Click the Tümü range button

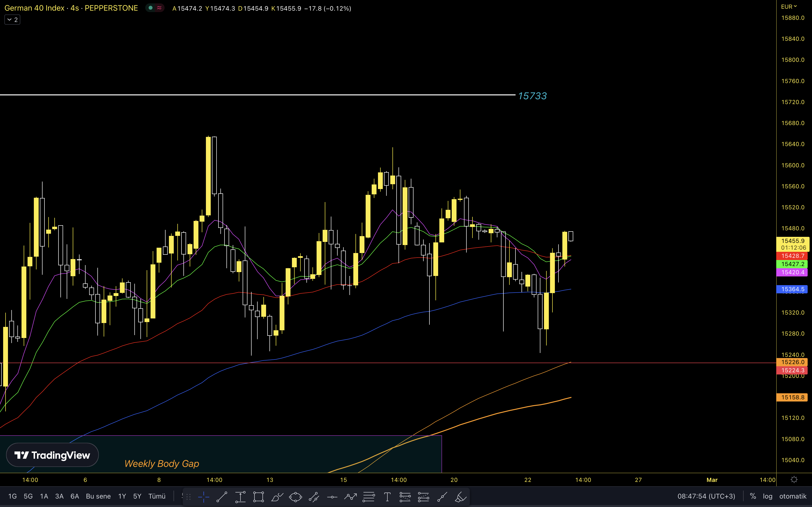click(157, 496)
